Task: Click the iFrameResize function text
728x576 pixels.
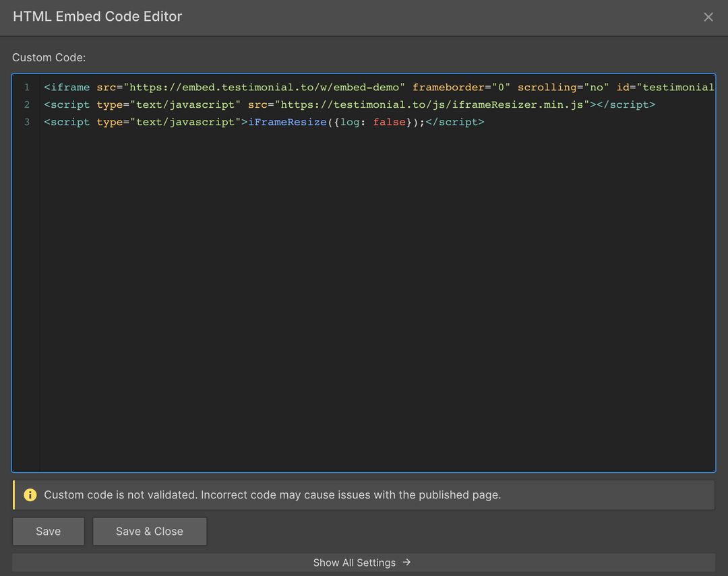Action: (x=287, y=122)
